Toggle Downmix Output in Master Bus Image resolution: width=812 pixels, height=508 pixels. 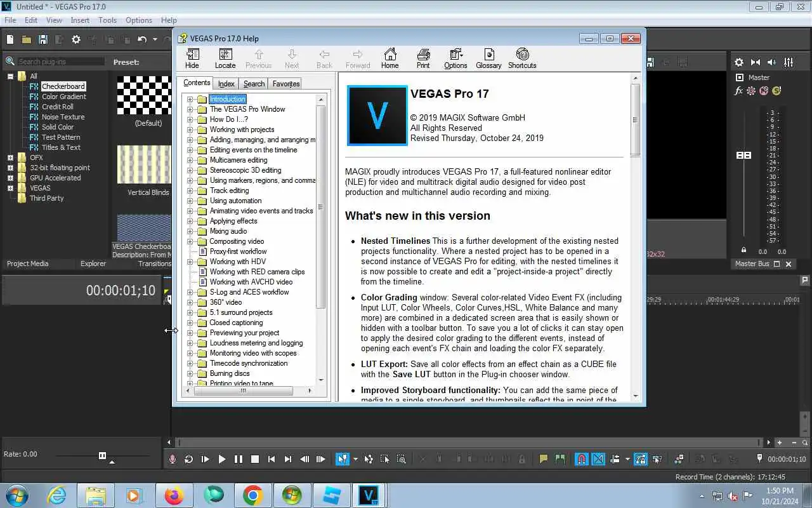[756, 62]
